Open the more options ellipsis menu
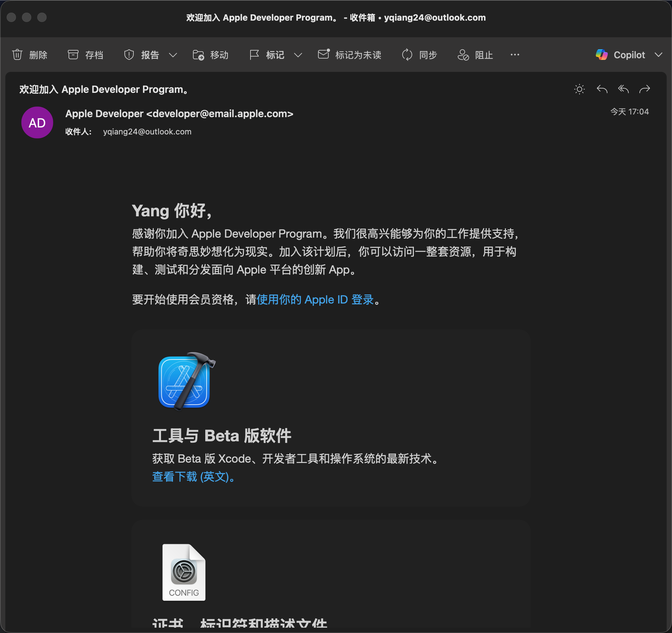This screenshot has width=672, height=633. tap(515, 55)
